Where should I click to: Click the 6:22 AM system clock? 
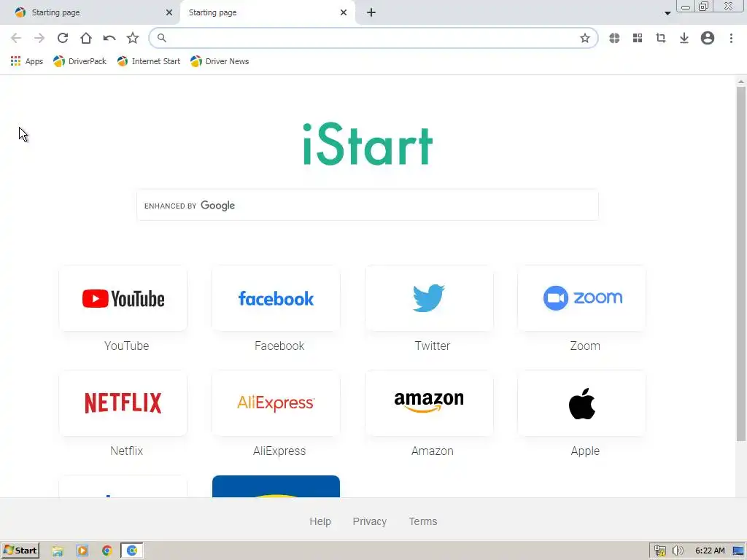(710, 551)
